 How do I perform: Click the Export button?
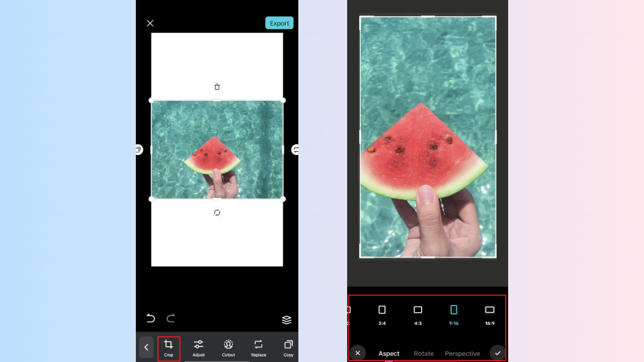click(x=279, y=23)
